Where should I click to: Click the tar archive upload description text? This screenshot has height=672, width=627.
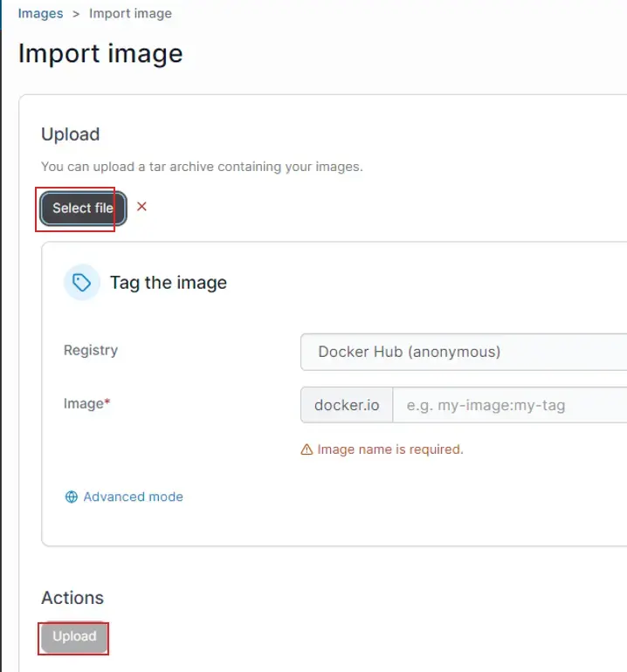click(202, 166)
